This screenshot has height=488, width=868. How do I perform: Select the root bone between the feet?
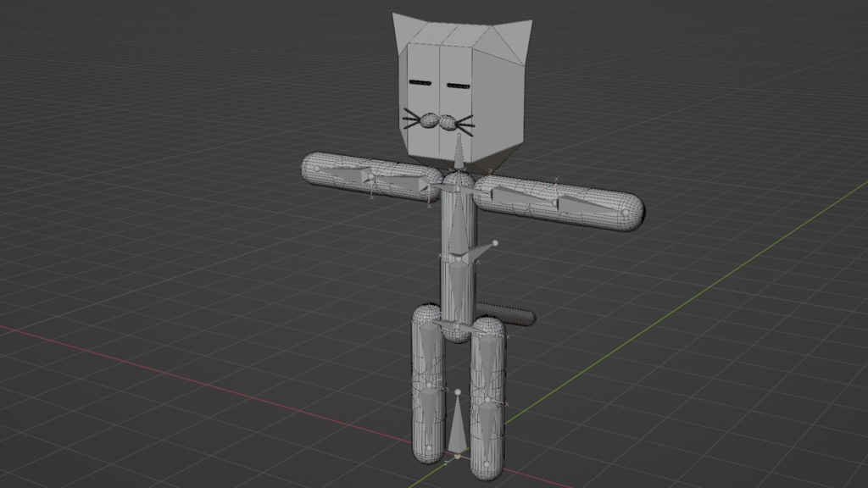tap(457, 424)
